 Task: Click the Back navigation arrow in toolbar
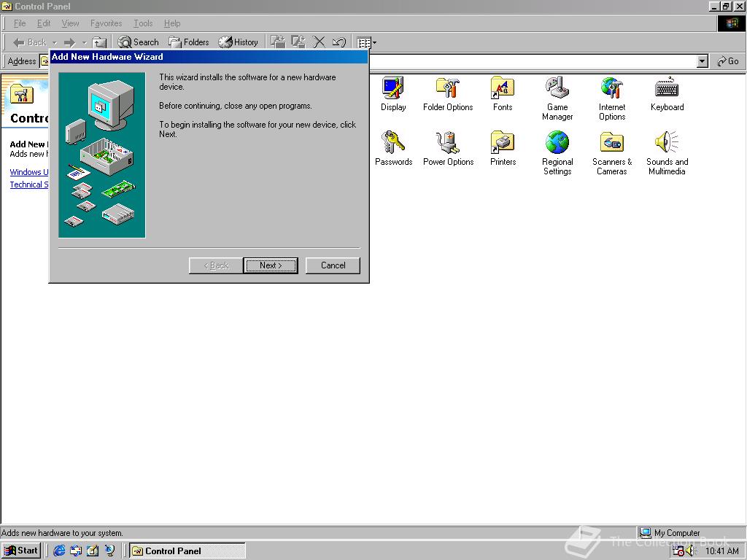[x=29, y=42]
